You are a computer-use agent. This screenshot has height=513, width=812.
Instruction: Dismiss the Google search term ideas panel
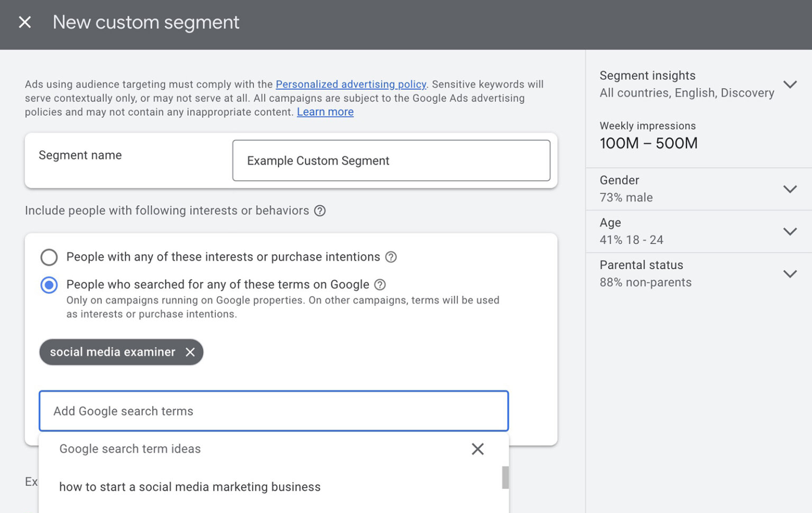point(477,448)
